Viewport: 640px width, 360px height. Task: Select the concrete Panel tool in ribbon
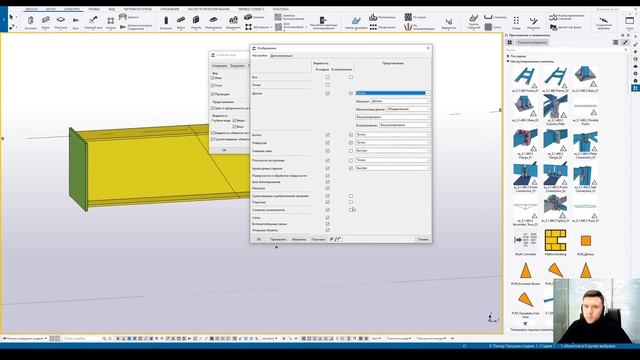tap(196, 22)
